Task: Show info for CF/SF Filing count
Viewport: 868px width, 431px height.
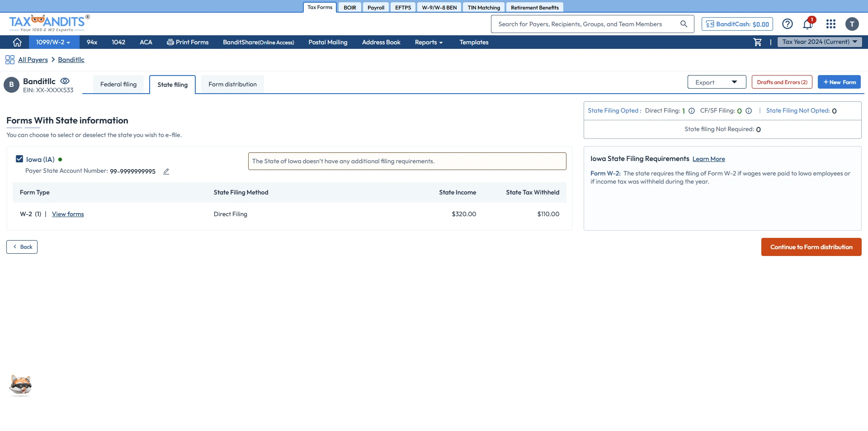Action: pos(749,111)
